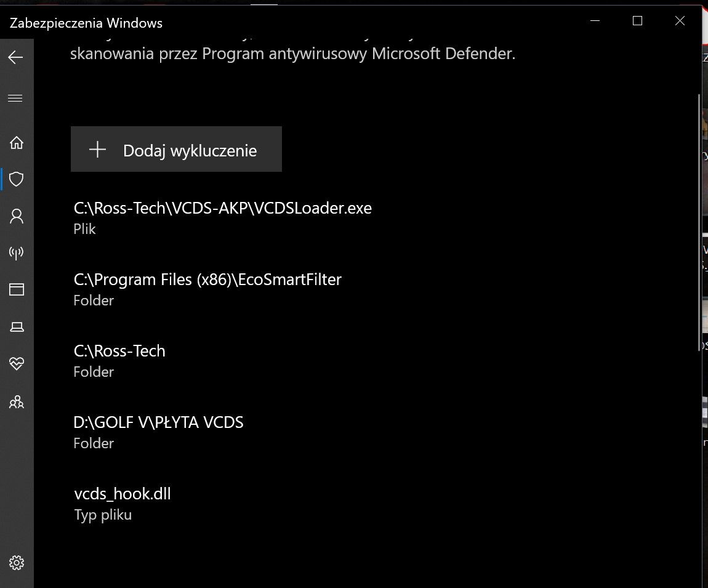The image size is (708, 588).
Task: Select the vcds_hook.dll exclusion entry
Action: (123, 503)
